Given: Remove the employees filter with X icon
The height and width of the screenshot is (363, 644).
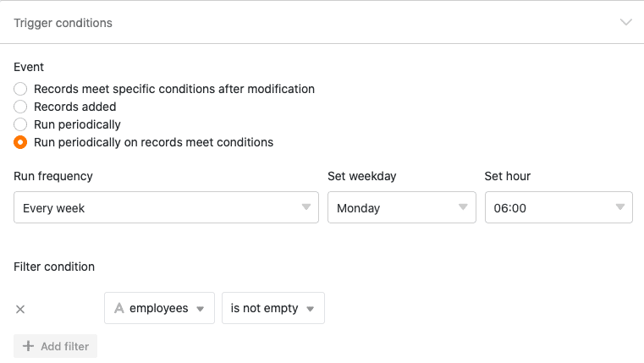Looking at the screenshot, I should (20, 309).
